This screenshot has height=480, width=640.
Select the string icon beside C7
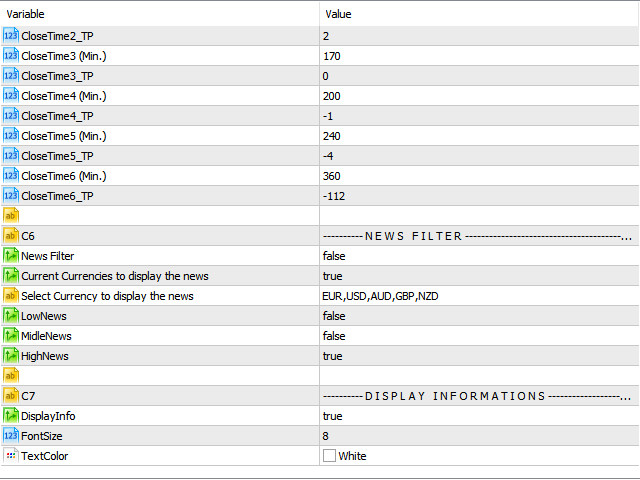[11, 396]
